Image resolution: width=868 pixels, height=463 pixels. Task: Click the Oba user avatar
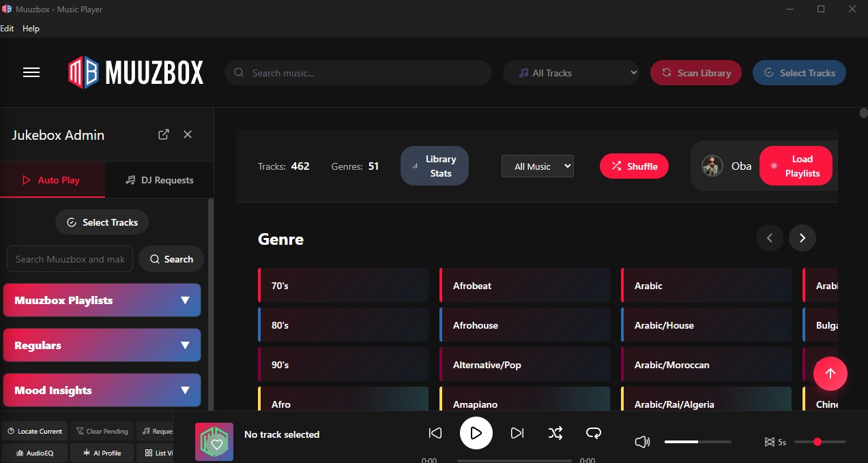(712, 166)
